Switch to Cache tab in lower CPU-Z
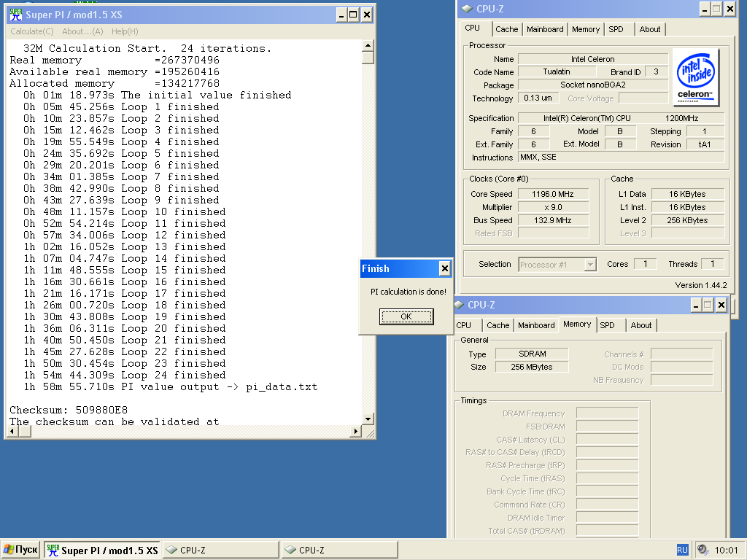The height and width of the screenshot is (560, 747). [x=498, y=325]
